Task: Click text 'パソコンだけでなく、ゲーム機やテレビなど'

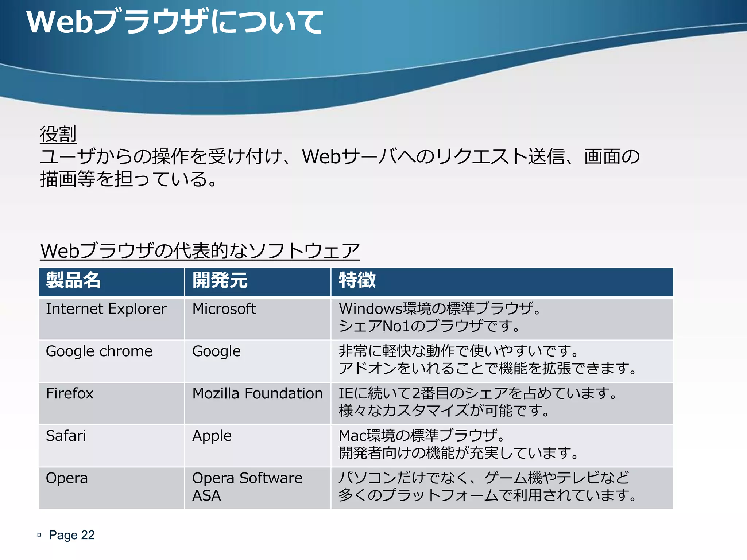Action: (484, 478)
